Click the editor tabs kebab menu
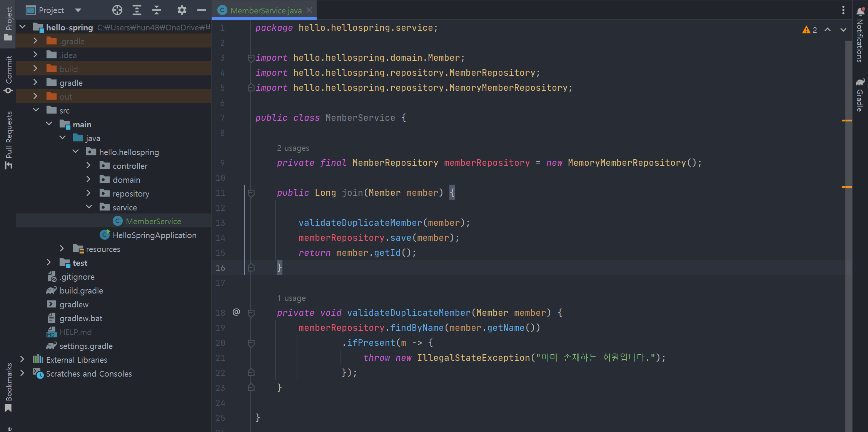 click(x=843, y=10)
